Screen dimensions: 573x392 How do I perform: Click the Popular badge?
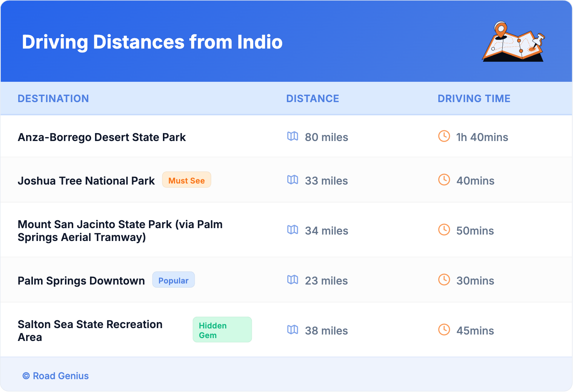coord(173,280)
